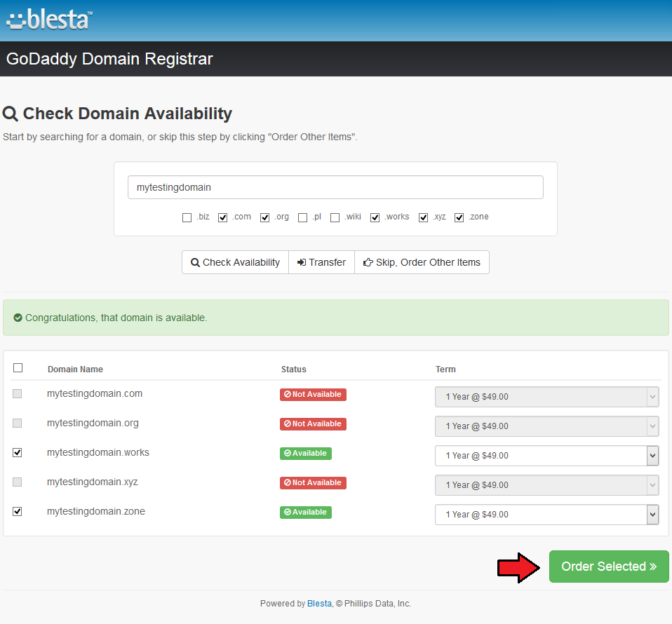Click the mytestingdomain.xyz domain name

tap(92, 482)
